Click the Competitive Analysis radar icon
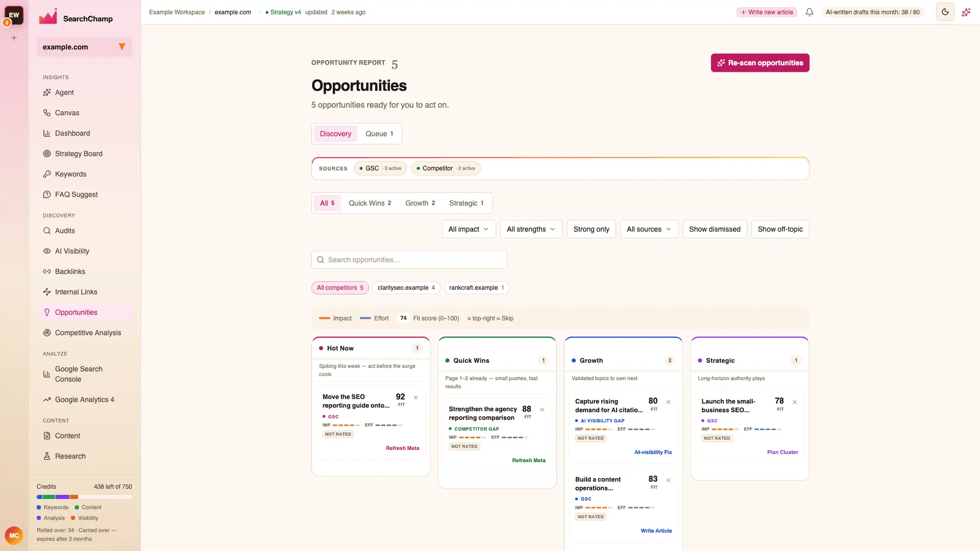The width and height of the screenshot is (980, 551). (x=47, y=333)
